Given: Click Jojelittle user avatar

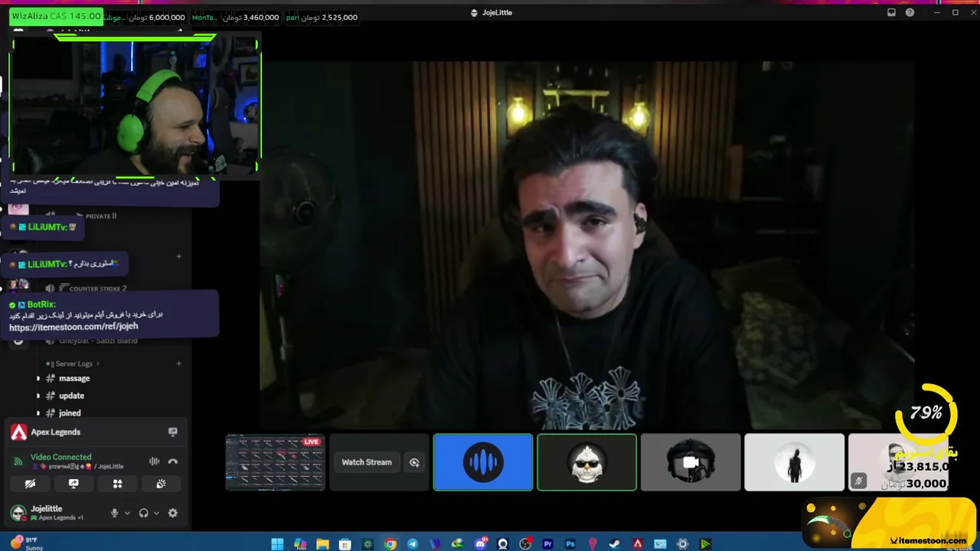Looking at the screenshot, I should [x=18, y=513].
